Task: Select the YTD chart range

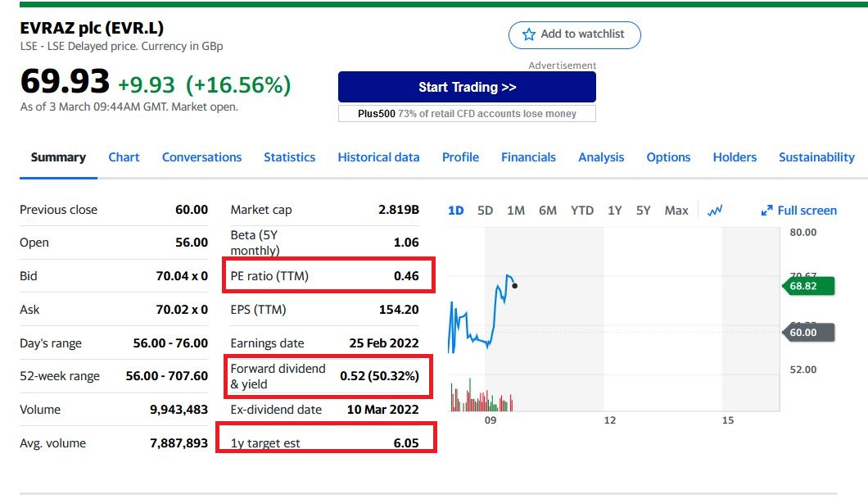Action: tap(581, 211)
